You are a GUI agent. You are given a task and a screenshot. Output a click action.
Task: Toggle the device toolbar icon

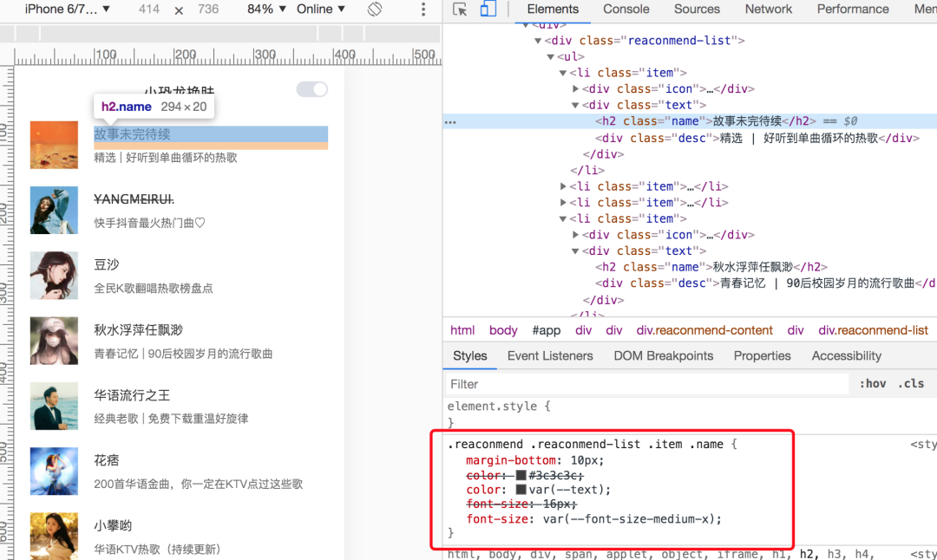click(488, 9)
